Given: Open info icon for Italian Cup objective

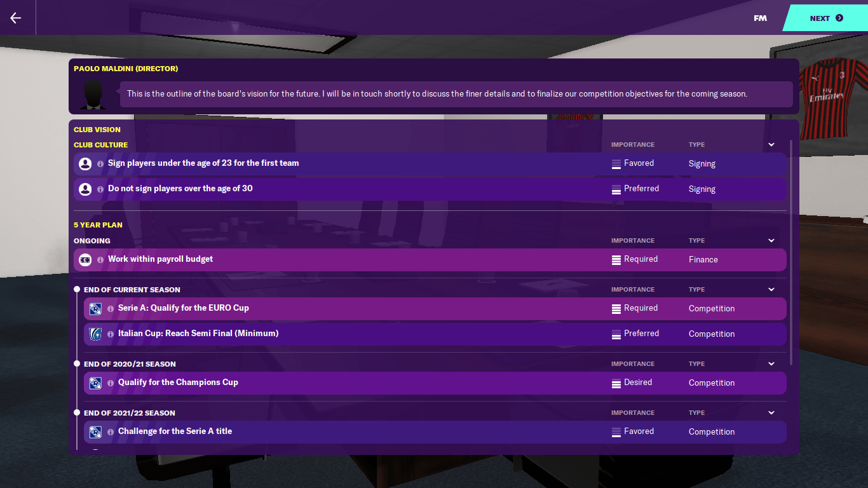Looking at the screenshot, I should [x=111, y=334].
